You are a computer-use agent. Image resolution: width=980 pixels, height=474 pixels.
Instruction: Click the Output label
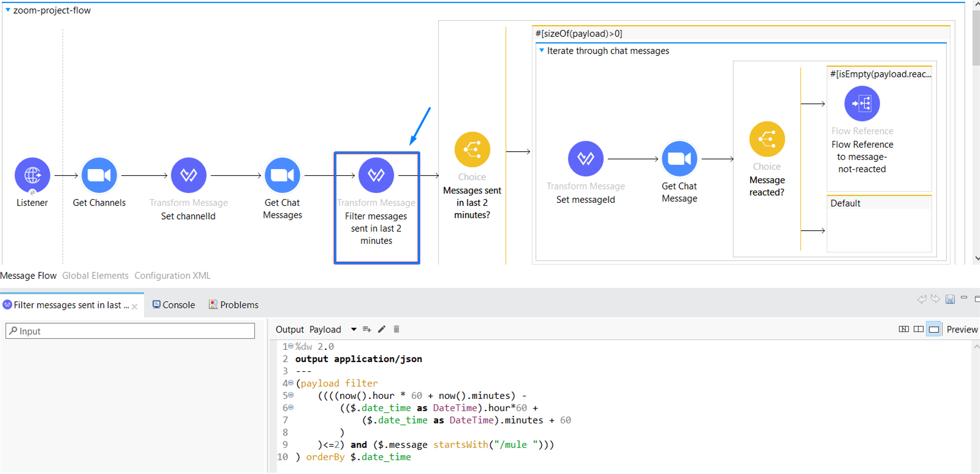coord(290,329)
